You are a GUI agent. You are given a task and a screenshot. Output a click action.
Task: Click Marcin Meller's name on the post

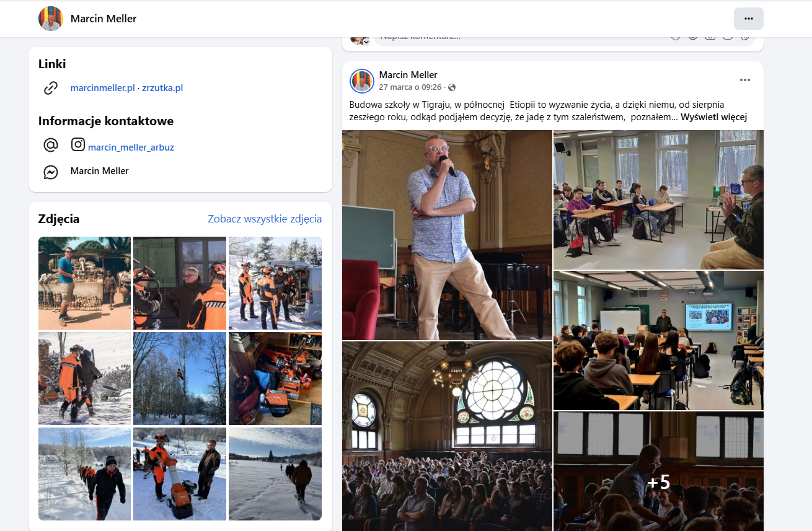[408, 75]
